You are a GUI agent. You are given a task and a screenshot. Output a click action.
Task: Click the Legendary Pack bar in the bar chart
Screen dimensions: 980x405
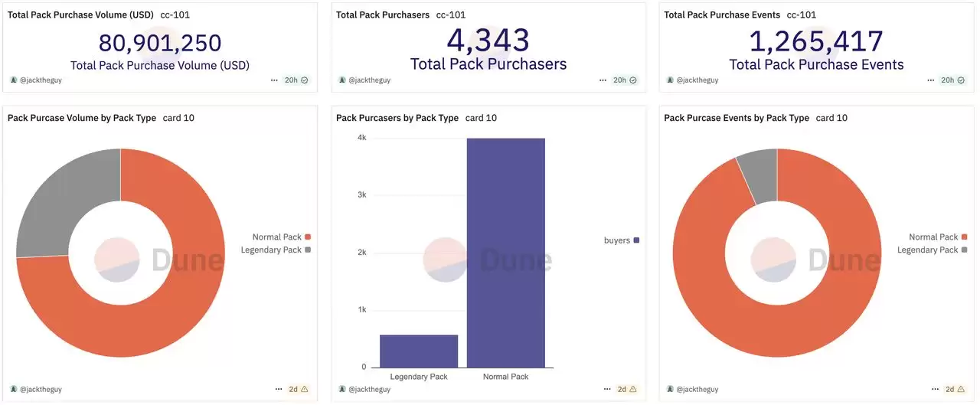[418, 351]
